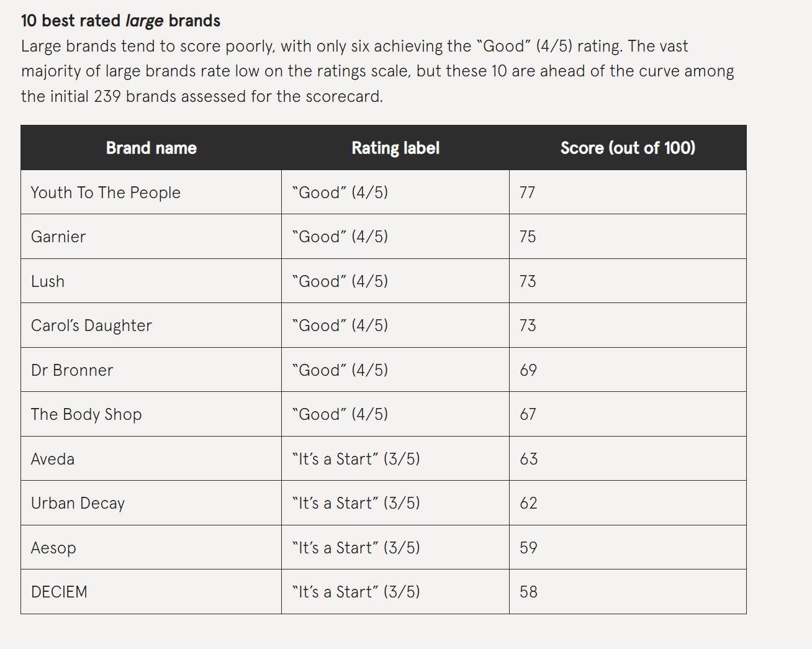Select the Garnier brand cell
812x649 pixels.
click(151, 237)
